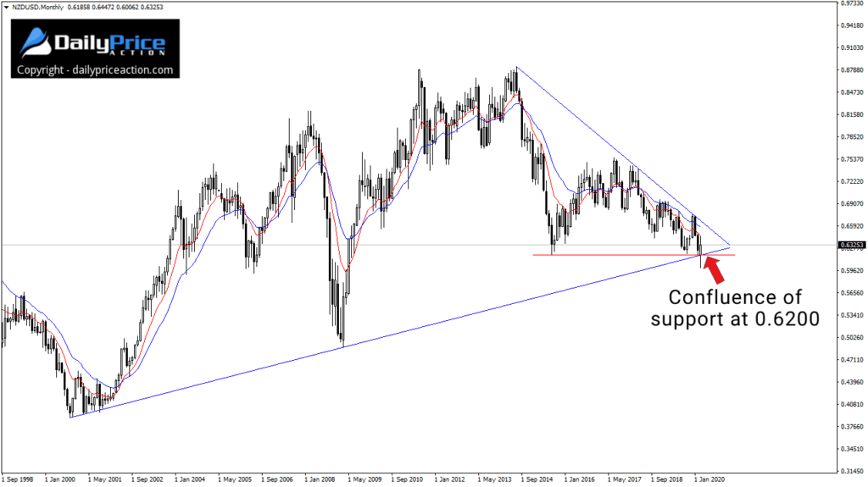This screenshot has height=487, width=868.
Task: Click the 0.65920 price axis label
Action: (853, 226)
